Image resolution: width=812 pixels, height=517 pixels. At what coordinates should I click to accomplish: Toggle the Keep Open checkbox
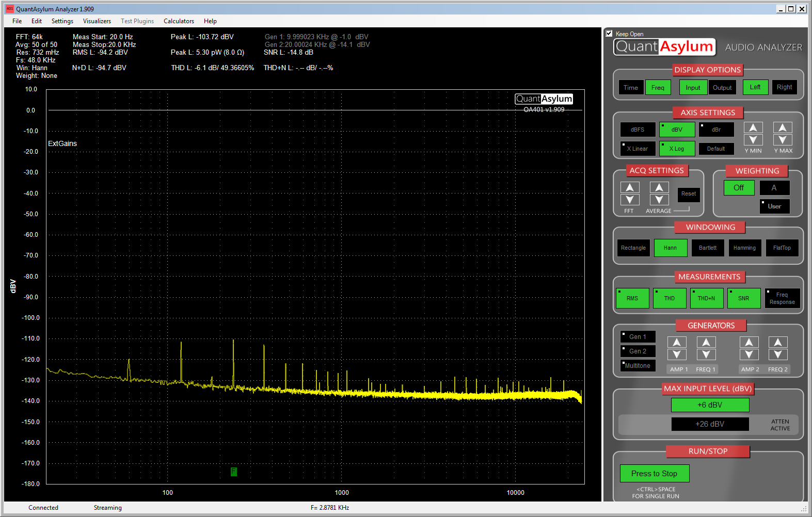[x=609, y=34]
